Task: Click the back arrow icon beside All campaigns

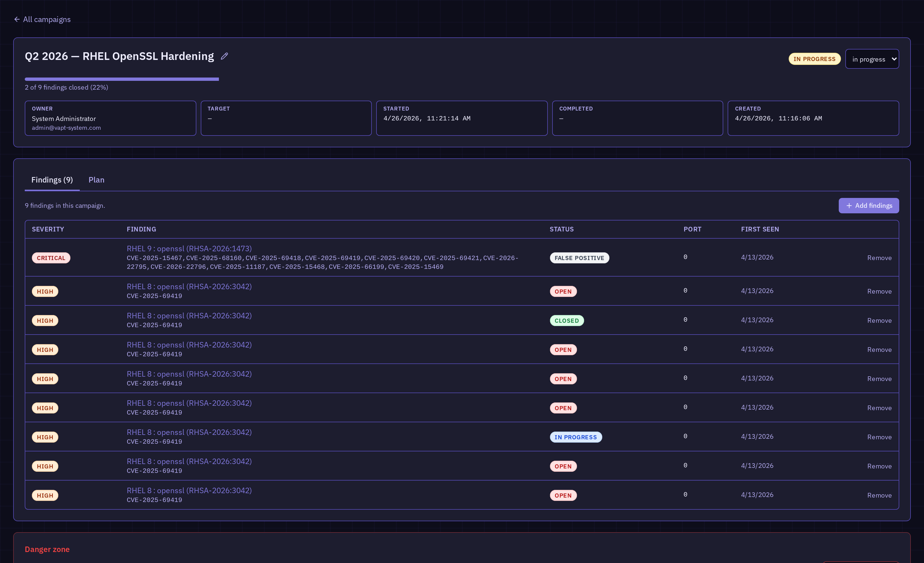Action: pos(17,19)
